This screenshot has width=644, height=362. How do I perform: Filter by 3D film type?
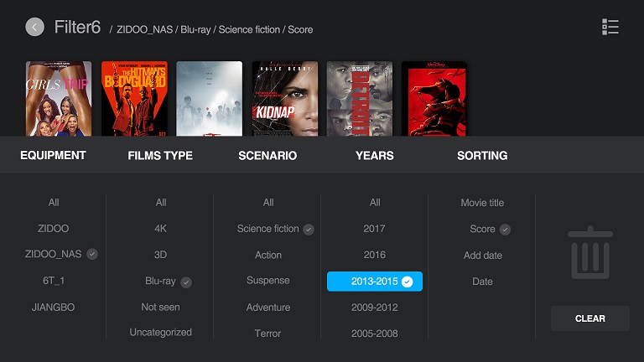pos(160,255)
